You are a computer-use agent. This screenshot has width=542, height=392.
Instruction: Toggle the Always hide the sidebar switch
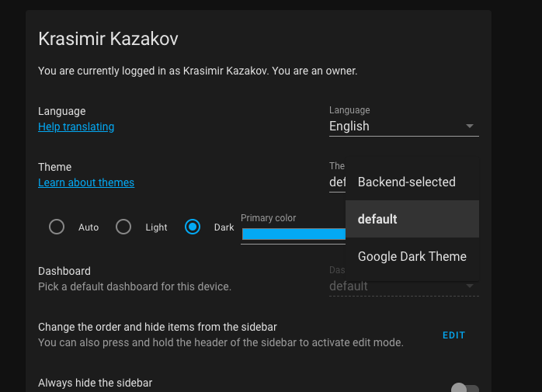[x=465, y=388]
